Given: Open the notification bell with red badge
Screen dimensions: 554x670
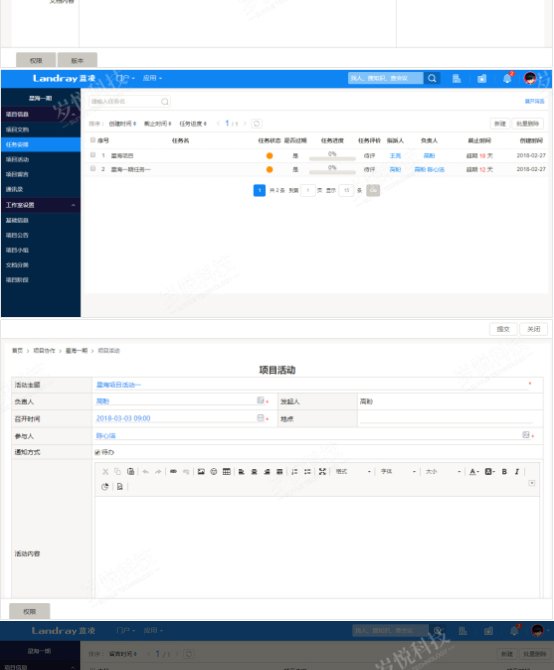Looking at the screenshot, I should [x=507, y=78].
